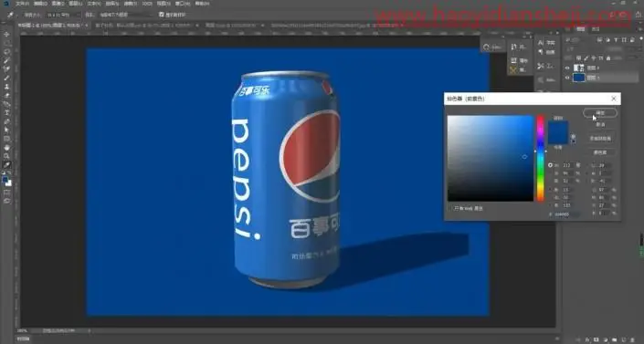Hide the top layer with eye icon
644x344 pixels.
(567, 68)
